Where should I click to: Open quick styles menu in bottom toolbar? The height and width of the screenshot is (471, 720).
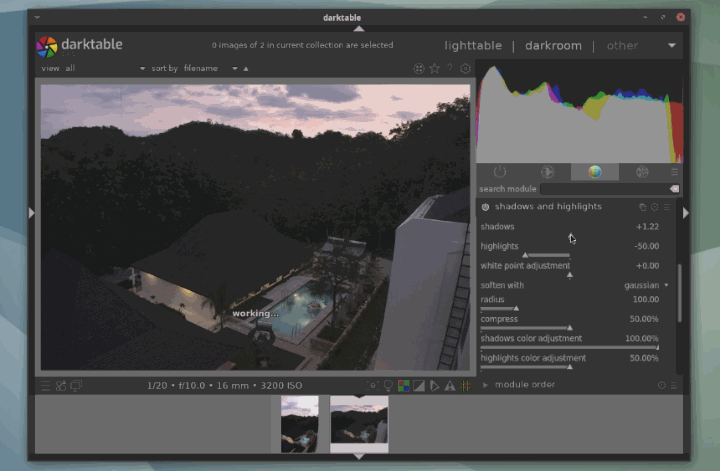pyautogui.click(x=61, y=386)
